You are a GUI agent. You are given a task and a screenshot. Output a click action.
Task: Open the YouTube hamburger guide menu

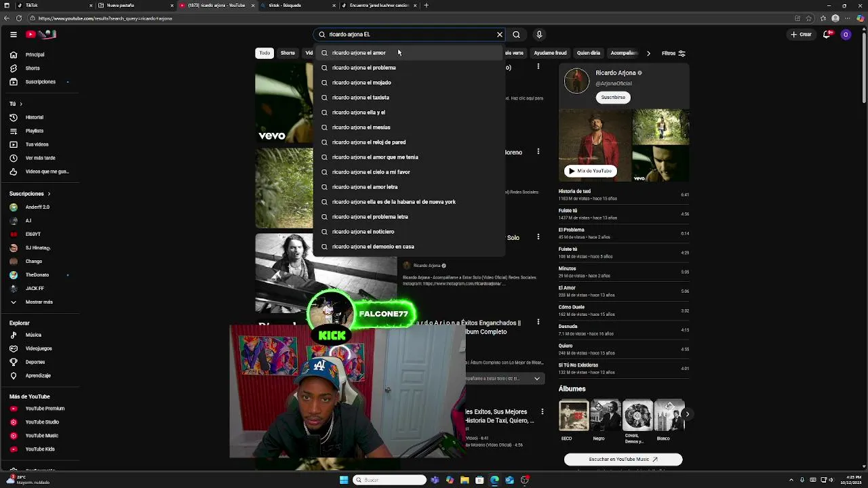(x=14, y=34)
